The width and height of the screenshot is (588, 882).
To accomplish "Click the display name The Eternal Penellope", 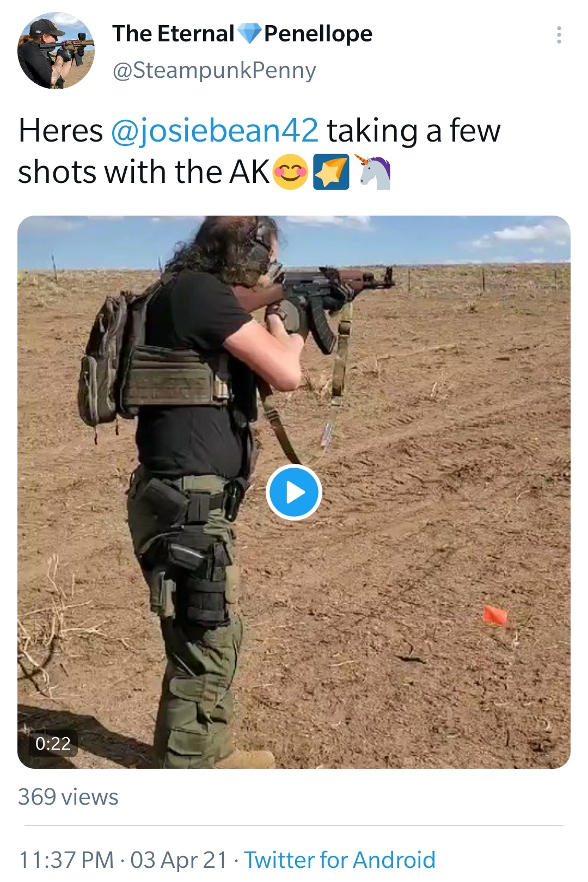I will [242, 34].
